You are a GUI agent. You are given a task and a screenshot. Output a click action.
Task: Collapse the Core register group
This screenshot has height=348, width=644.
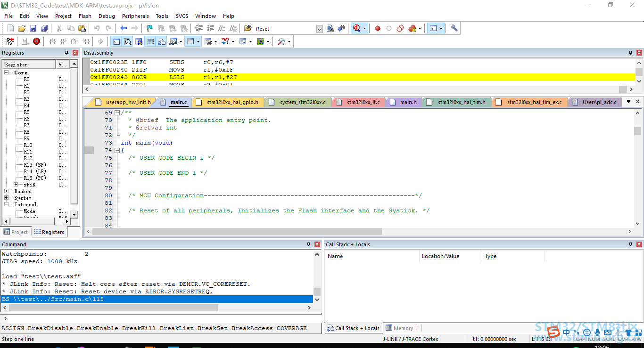coord(7,73)
